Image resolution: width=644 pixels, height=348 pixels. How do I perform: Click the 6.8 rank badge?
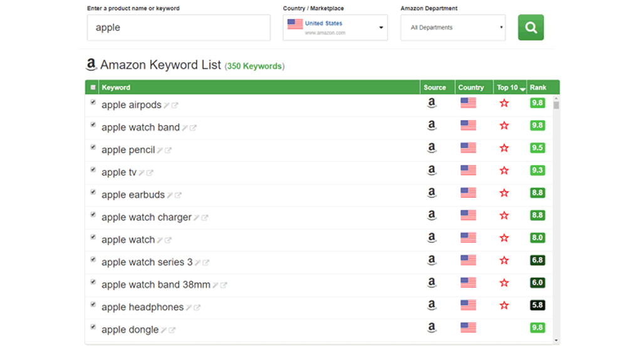coord(538,260)
